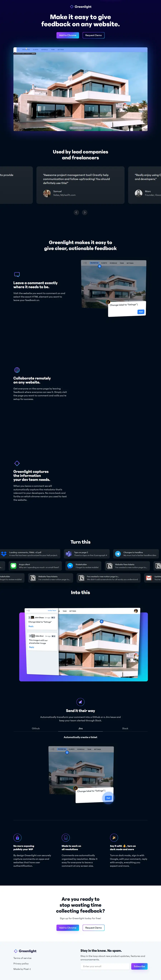Viewport: 161px width, 980px height.
Task: Click the top Request Demo button
Action: 93,35
